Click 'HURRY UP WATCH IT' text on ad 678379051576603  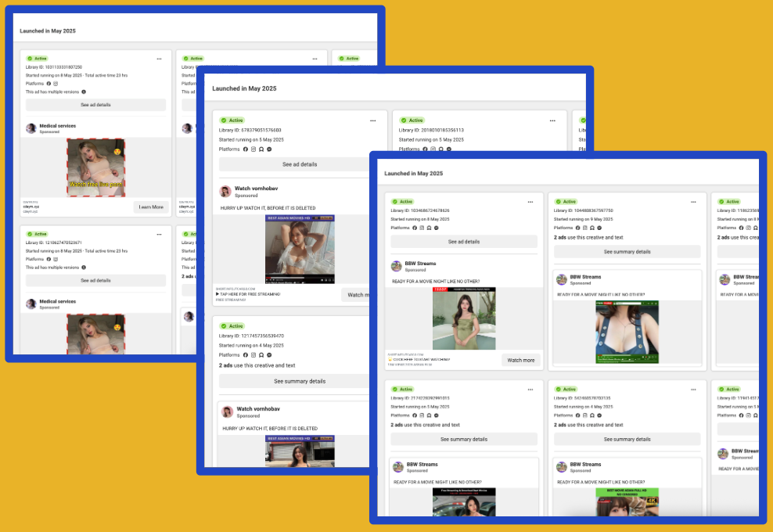pyautogui.click(x=268, y=208)
